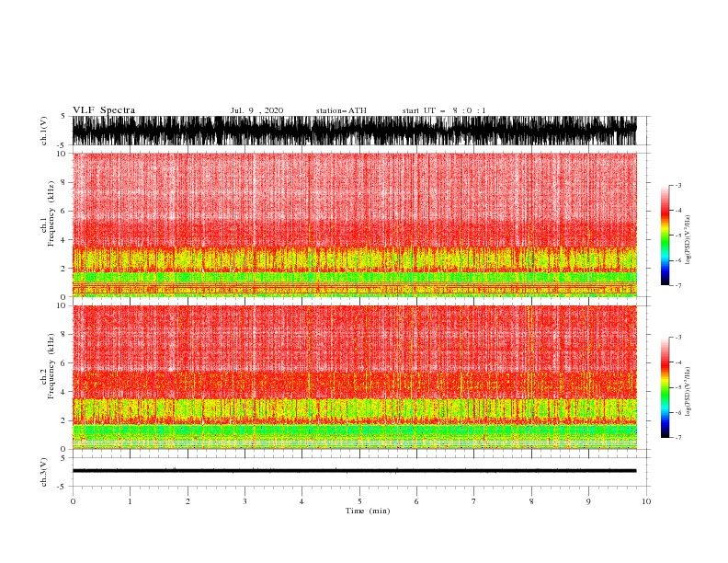Viewport: 728px width, 563px height.
Task: Click time axis tick label "2"
Action: click(x=188, y=501)
